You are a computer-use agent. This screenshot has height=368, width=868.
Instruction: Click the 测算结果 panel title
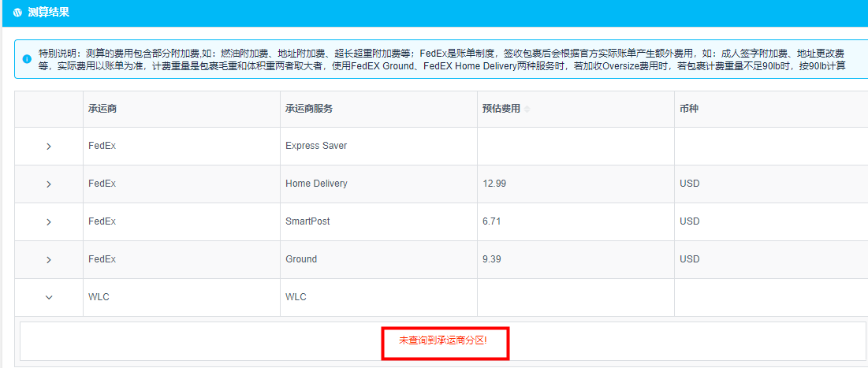tap(49, 13)
